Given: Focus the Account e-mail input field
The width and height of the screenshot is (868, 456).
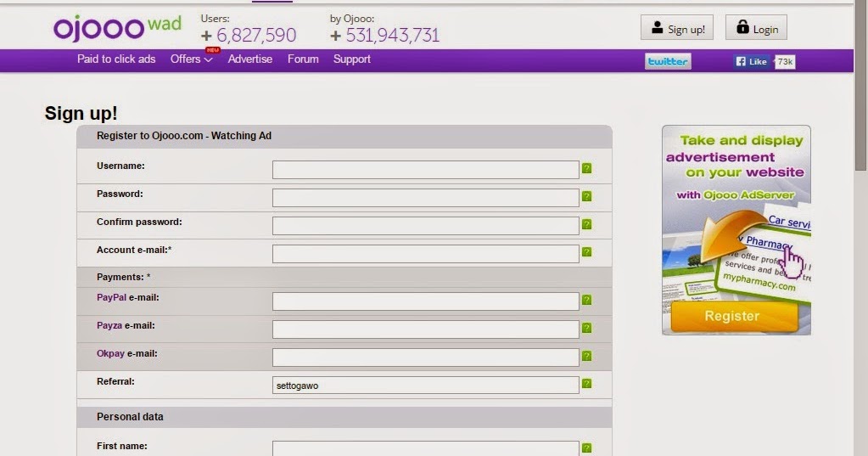Looking at the screenshot, I should coord(426,254).
